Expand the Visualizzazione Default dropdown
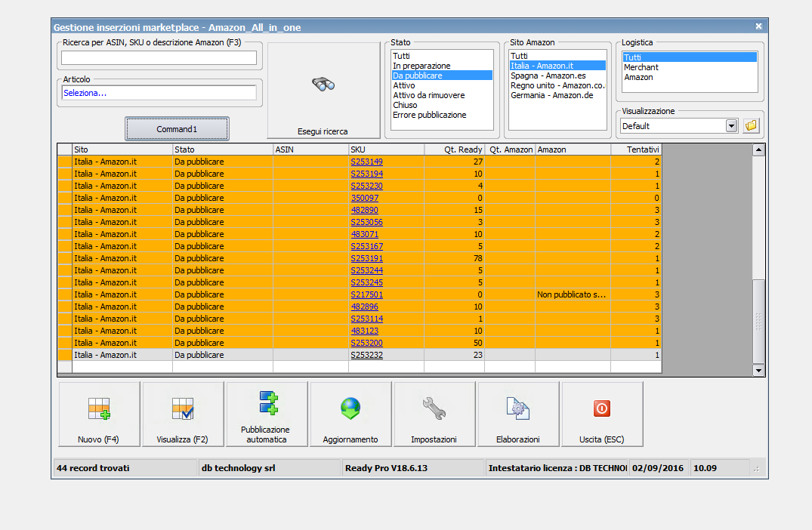 (x=731, y=126)
